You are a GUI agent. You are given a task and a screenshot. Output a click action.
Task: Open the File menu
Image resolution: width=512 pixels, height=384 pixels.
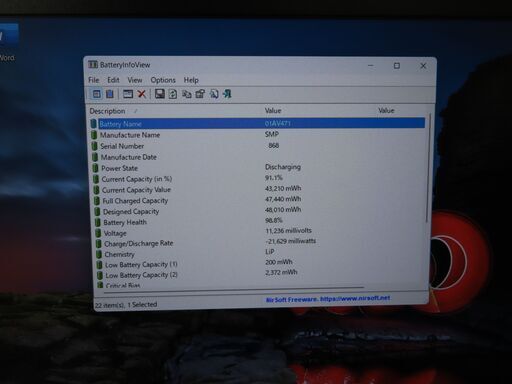[x=94, y=80]
